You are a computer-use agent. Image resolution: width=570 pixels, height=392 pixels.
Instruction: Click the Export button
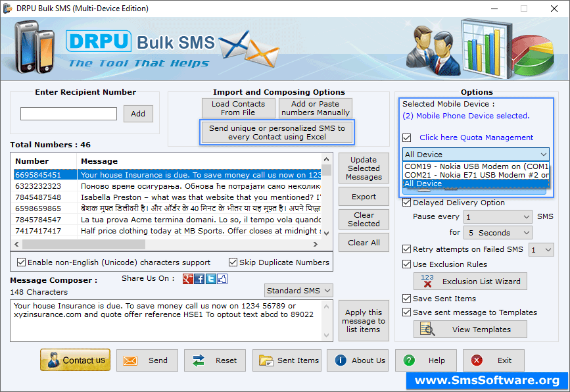364,197
